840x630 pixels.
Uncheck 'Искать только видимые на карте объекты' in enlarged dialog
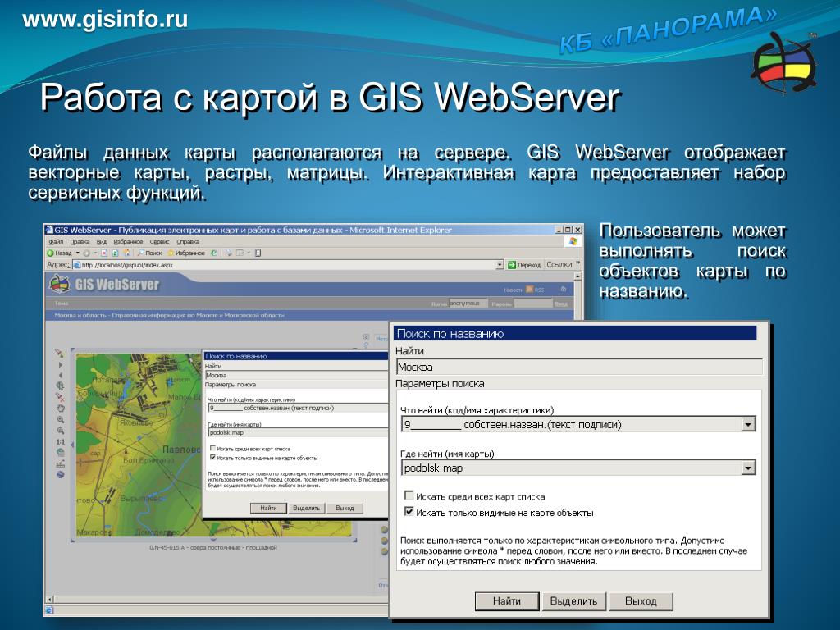[409, 512]
